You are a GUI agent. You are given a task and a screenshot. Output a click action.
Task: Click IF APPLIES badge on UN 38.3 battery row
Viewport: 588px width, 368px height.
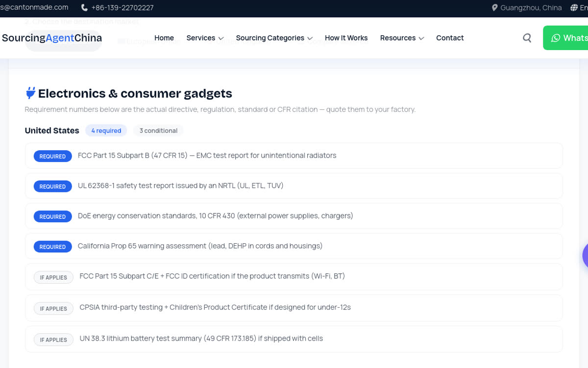[53, 340]
